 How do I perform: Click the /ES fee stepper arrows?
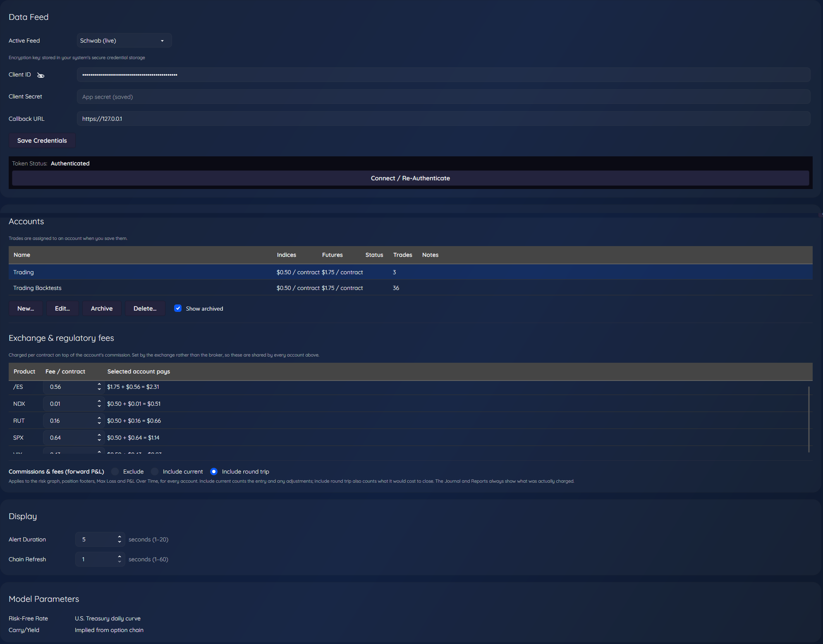coord(99,387)
